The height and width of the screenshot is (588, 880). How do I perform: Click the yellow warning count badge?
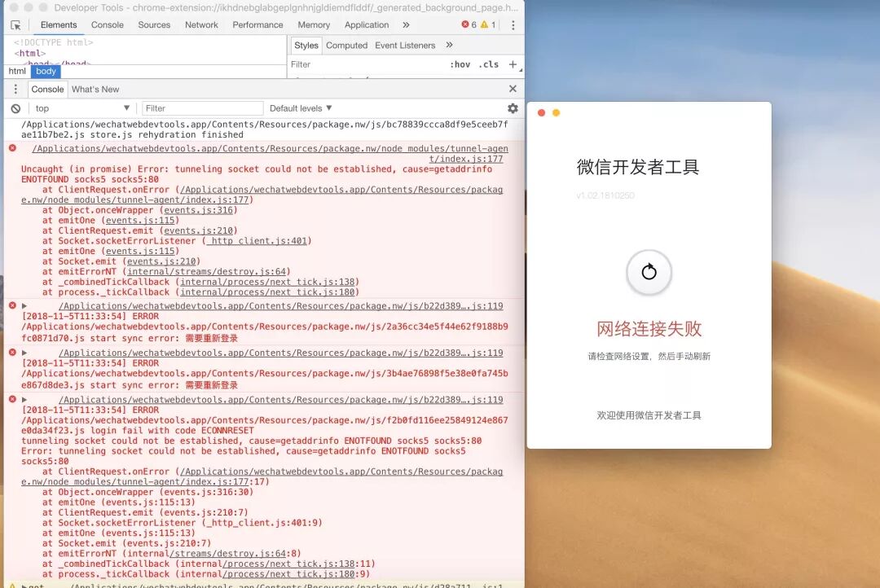(488, 24)
